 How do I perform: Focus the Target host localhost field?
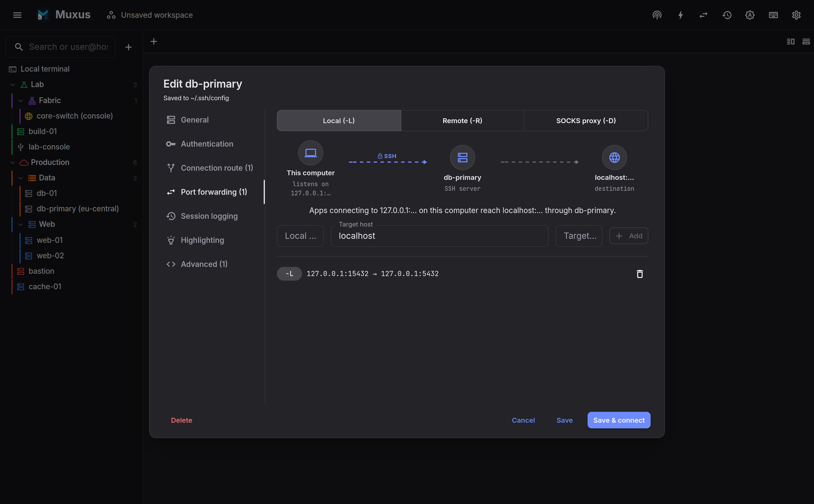pyautogui.click(x=439, y=236)
